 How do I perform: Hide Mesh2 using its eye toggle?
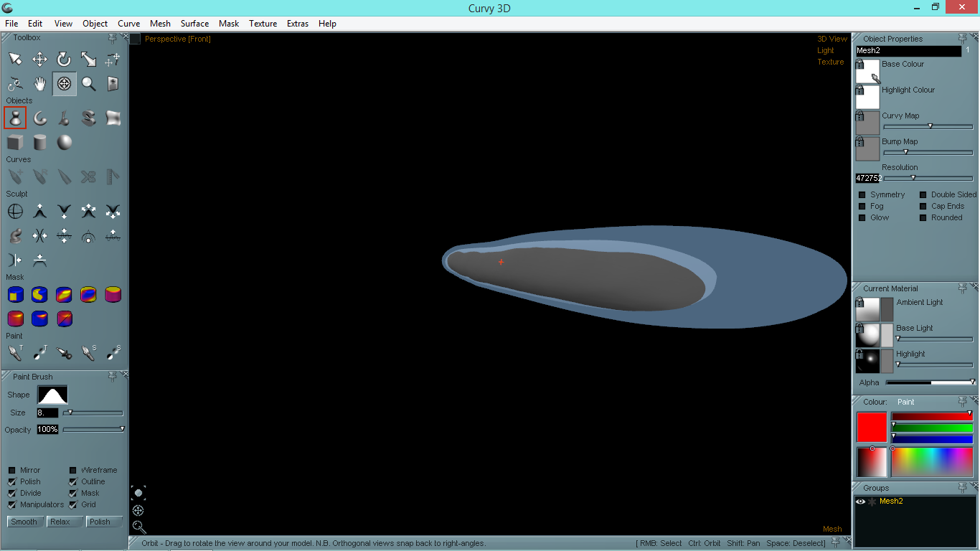pyautogui.click(x=860, y=501)
